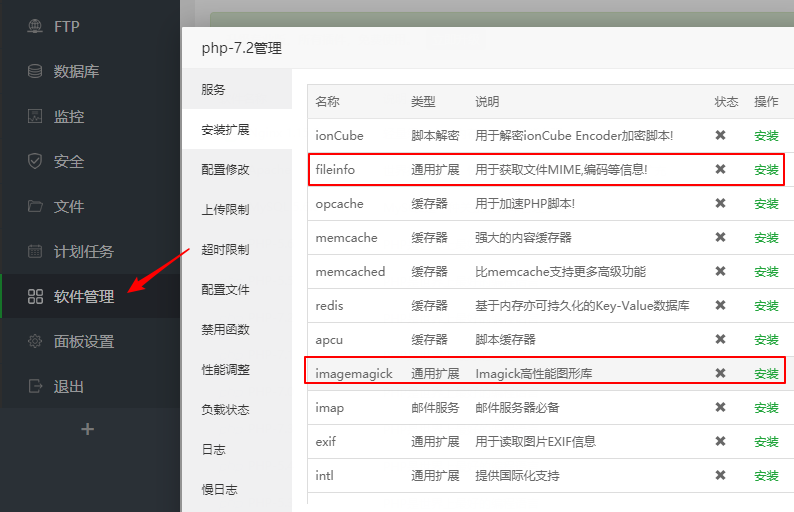
Task: Install the memcached extension
Action: (766, 271)
